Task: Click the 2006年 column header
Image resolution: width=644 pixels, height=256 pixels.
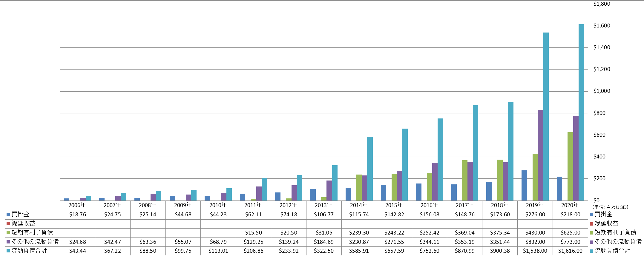Action: click(77, 205)
